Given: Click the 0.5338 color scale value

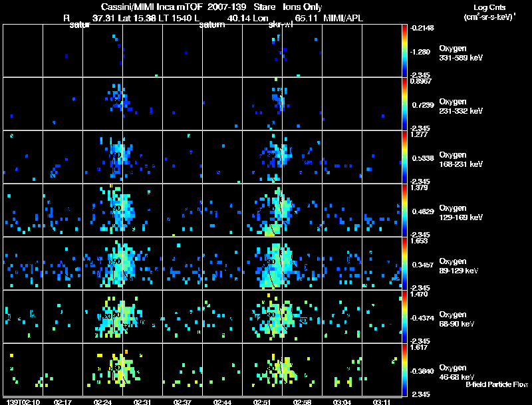Looking at the screenshot, I should tap(423, 158).
